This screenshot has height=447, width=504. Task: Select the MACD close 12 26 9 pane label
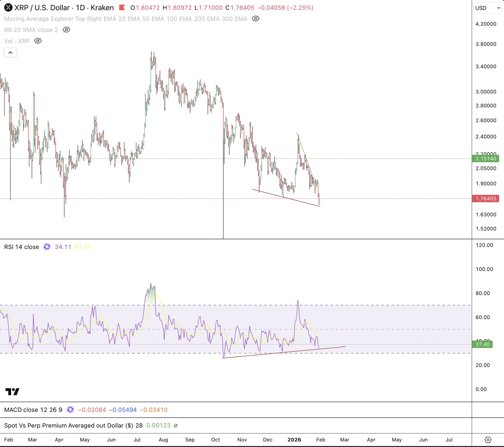[33, 410]
